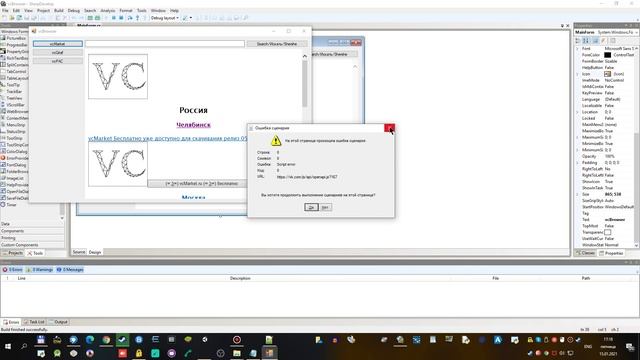
Task: Open the Debug menu
Action: [x=74, y=11]
